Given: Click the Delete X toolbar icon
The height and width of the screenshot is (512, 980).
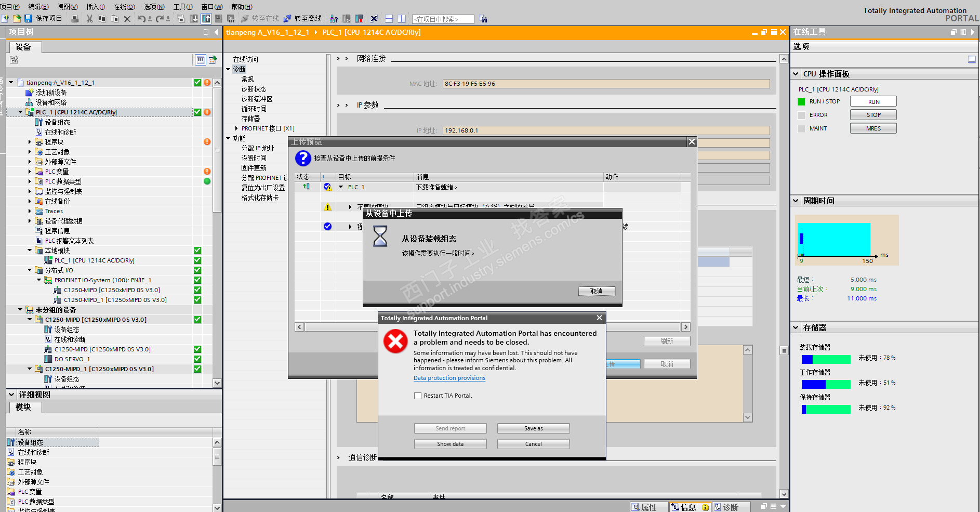Looking at the screenshot, I should coord(127,19).
